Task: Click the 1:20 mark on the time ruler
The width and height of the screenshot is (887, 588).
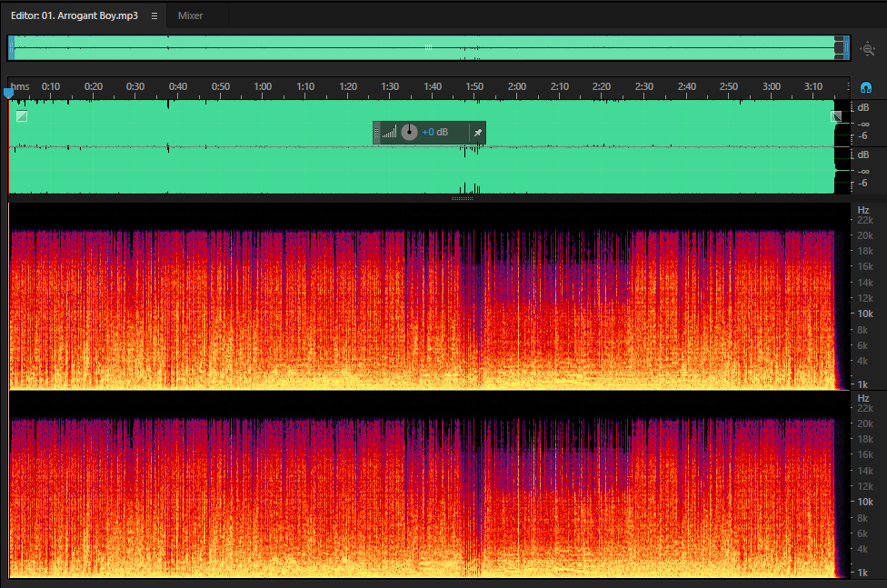Action: coord(348,86)
